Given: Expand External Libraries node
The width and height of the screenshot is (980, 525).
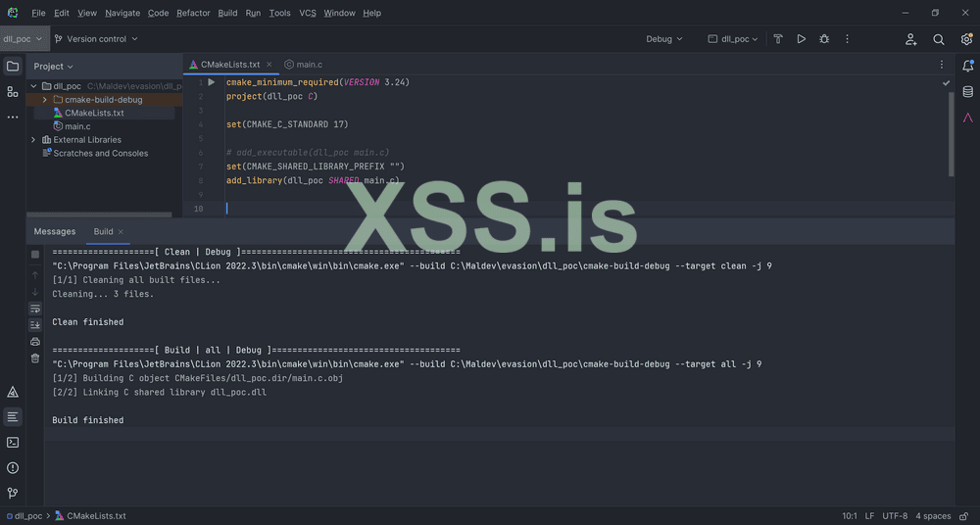Looking at the screenshot, I should coord(33,140).
